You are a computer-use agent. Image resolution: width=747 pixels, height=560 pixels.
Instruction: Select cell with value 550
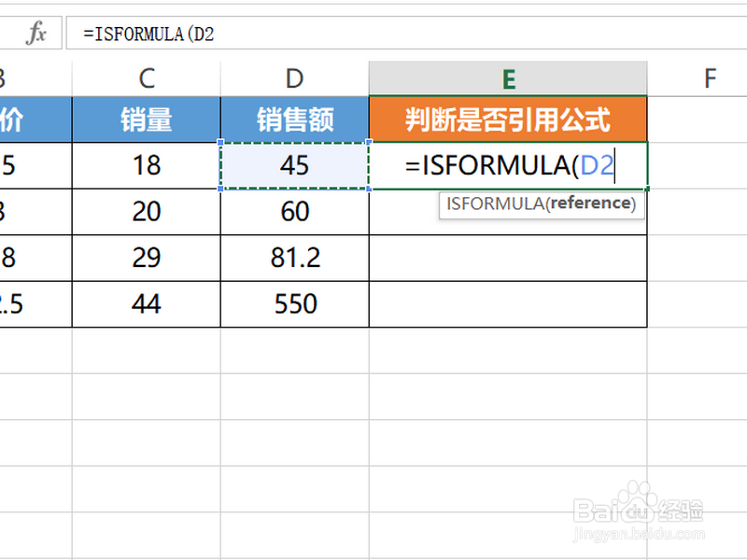point(295,304)
